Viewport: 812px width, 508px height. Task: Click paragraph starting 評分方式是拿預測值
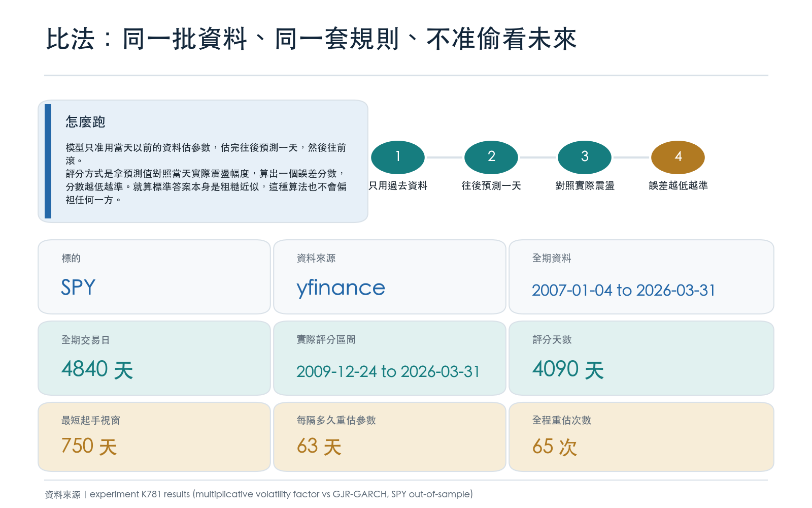click(x=206, y=187)
